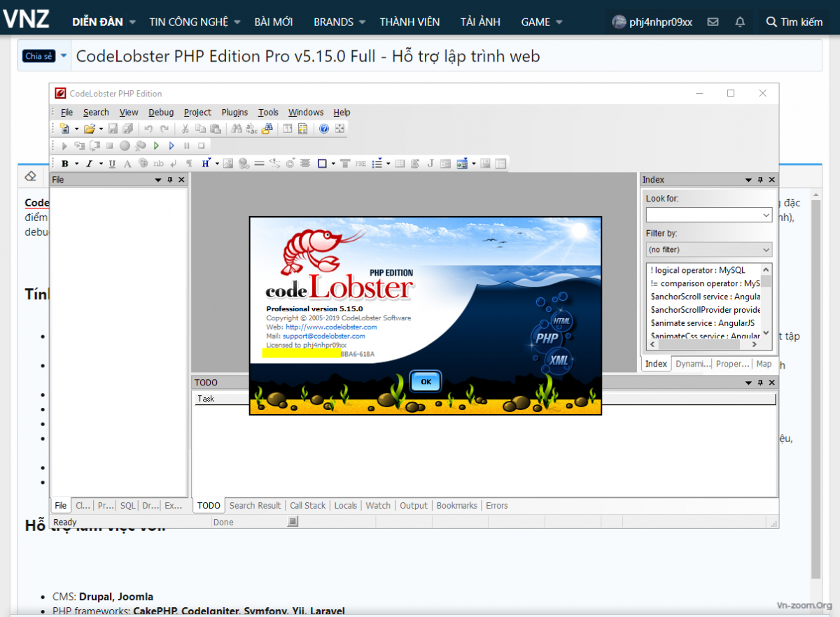The image size is (840, 617).
Task: Click the green Run triangle icon
Action: 156,146
